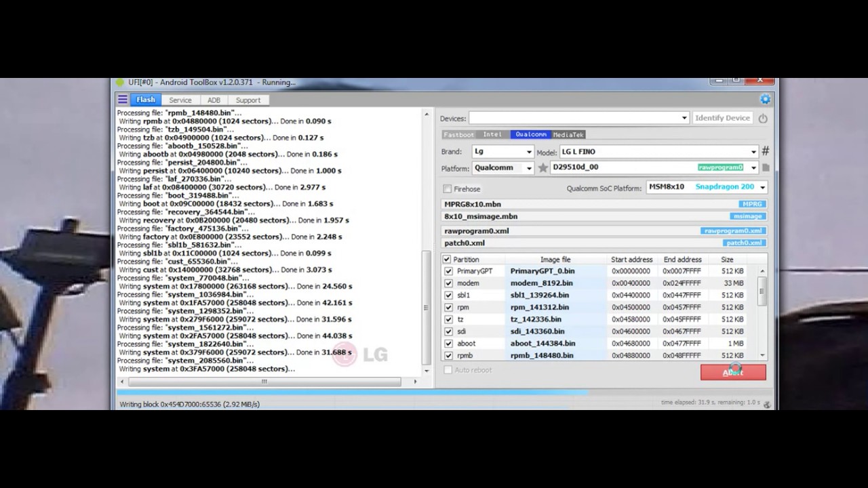Click the power icon beside Identify Device

[763, 118]
